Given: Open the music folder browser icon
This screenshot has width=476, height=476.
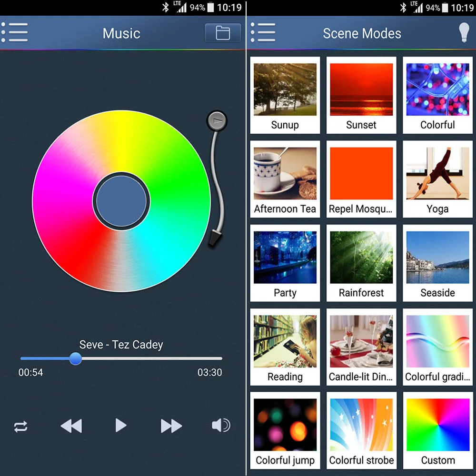Looking at the screenshot, I should (x=223, y=33).
